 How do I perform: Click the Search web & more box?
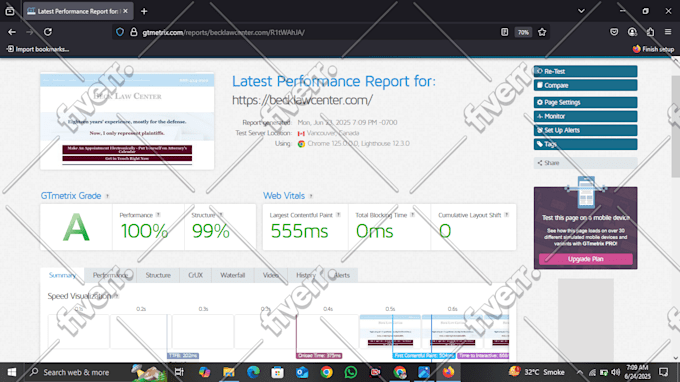click(76, 372)
